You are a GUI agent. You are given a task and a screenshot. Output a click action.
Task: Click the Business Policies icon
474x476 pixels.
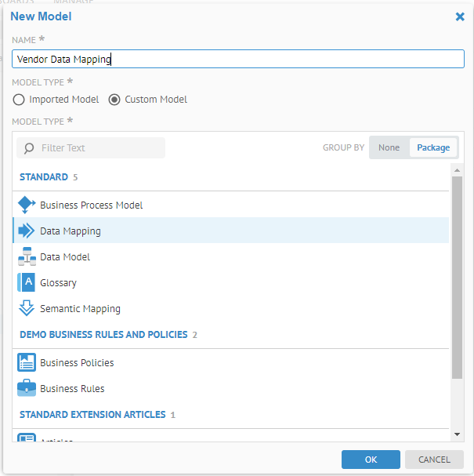(x=27, y=362)
